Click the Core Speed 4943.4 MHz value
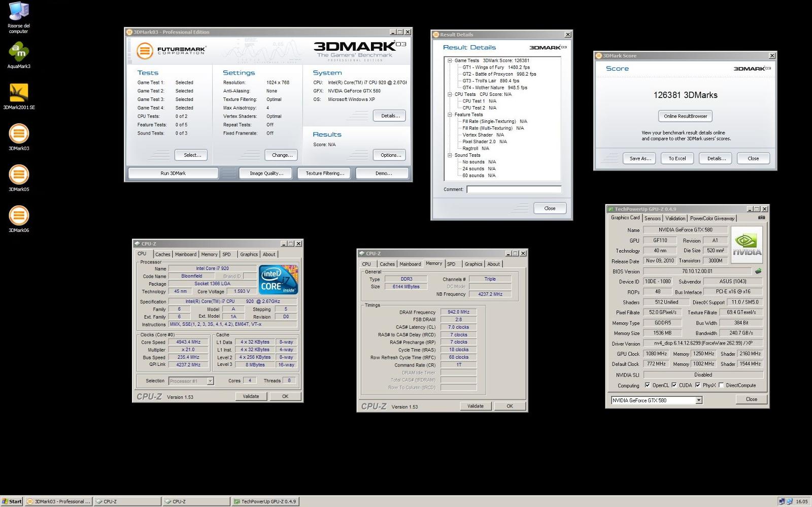Screen dimensions: 812x507 (188, 342)
